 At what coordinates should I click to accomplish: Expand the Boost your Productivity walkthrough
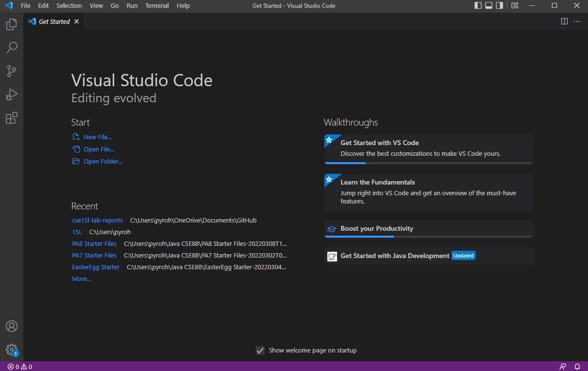tap(377, 229)
